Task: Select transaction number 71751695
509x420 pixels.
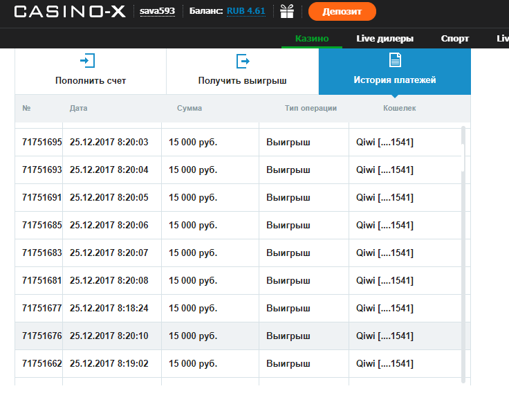Action: pos(42,142)
